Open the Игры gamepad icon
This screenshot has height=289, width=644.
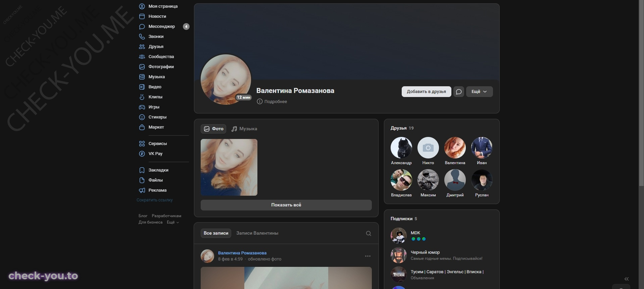point(142,107)
